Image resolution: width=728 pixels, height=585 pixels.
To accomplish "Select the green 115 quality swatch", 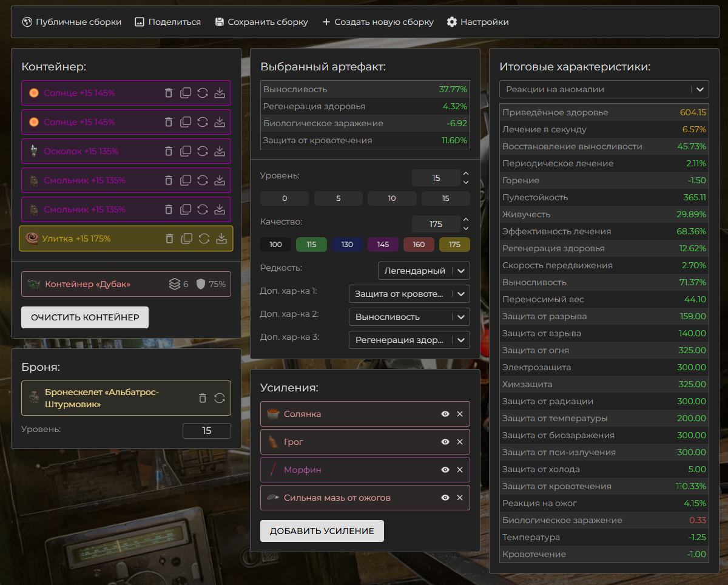I will pyautogui.click(x=311, y=245).
